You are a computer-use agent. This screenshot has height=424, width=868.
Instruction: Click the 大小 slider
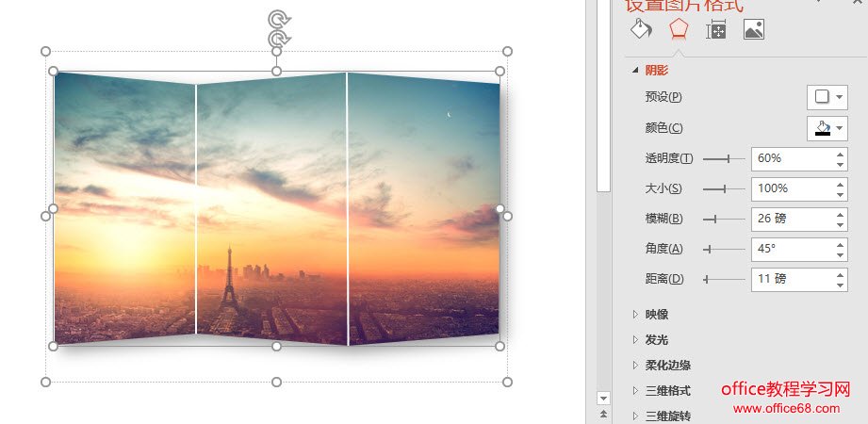pyautogui.click(x=724, y=189)
